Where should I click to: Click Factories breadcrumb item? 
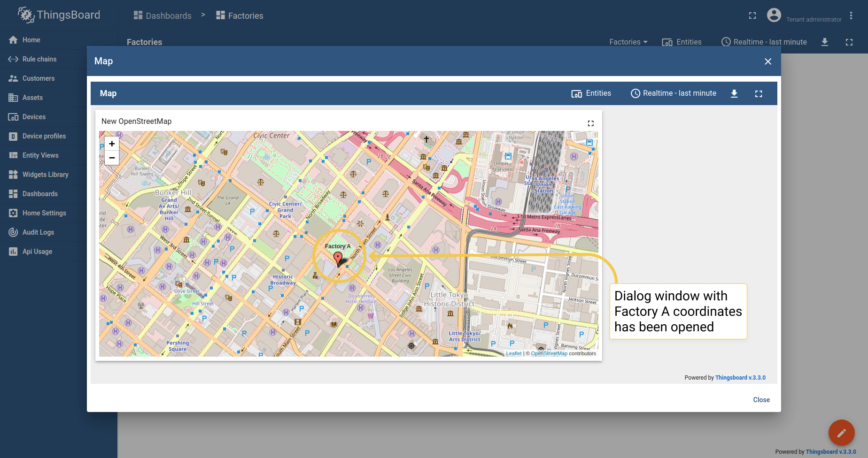pos(240,15)
